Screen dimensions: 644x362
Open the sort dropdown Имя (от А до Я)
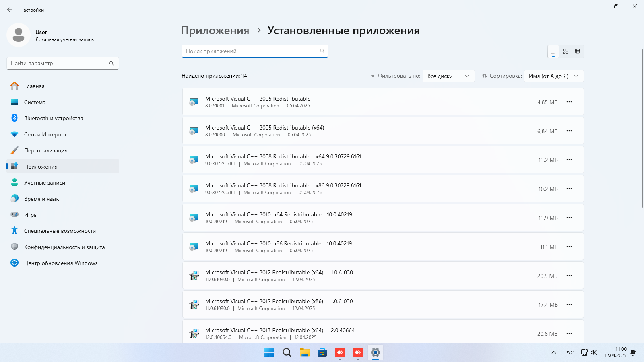click(x=554, y=76)
